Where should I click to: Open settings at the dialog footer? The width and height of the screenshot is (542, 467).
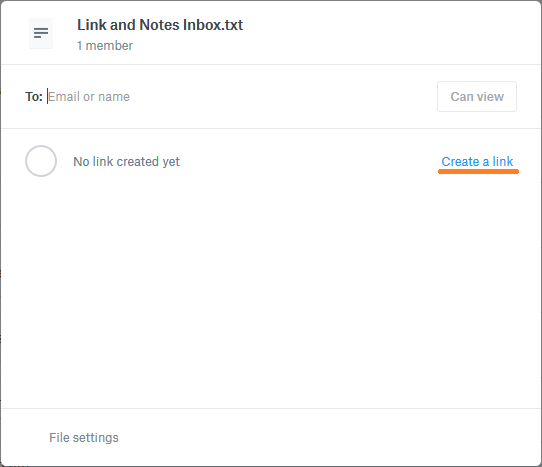[84, 438]
